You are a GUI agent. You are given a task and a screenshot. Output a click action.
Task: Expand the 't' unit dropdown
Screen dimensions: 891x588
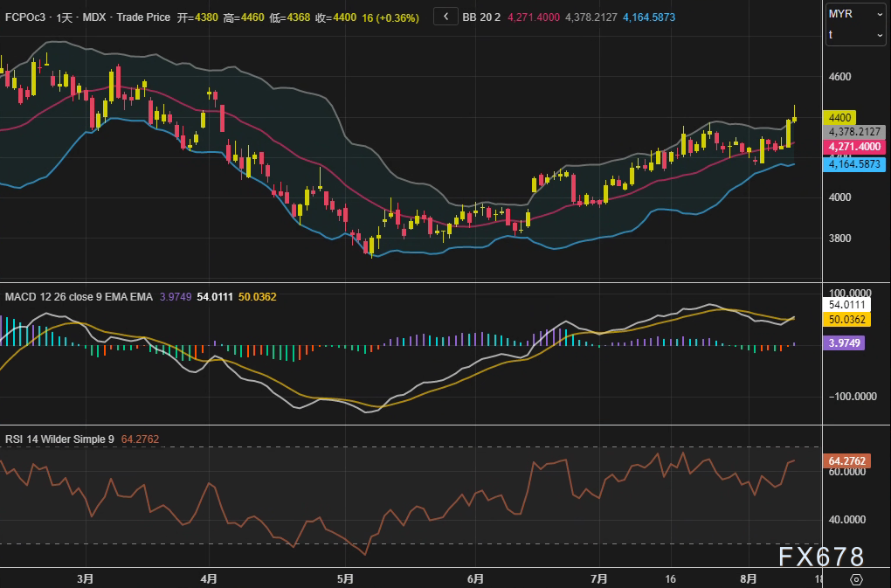click(855, 35)
